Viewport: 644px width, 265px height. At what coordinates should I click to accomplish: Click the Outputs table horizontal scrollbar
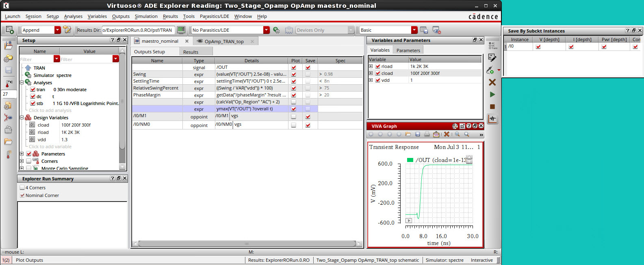(x=247, y=244)
